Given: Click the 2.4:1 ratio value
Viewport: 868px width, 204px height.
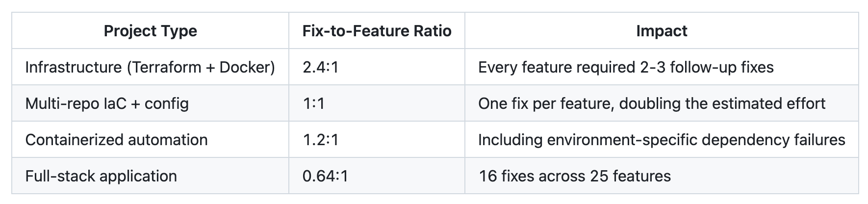Looking at the screenshot, I should pos(321,67).
